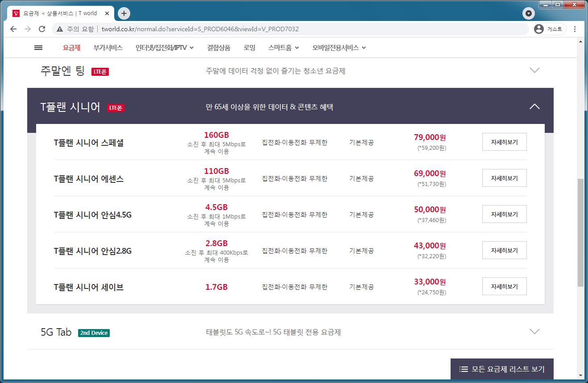Click the scrollbar down arrow
The height and width of the screenshot is (383, 588).
pyautogui.click(x=580, y=375)
